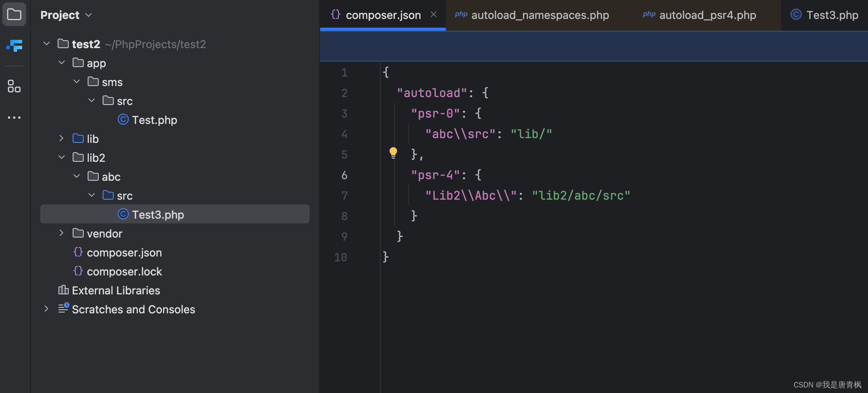This screenshot has height=393, width=868.
Task: Click the "lib2/abc/src" value on line 7
Action: click(581, 195)
